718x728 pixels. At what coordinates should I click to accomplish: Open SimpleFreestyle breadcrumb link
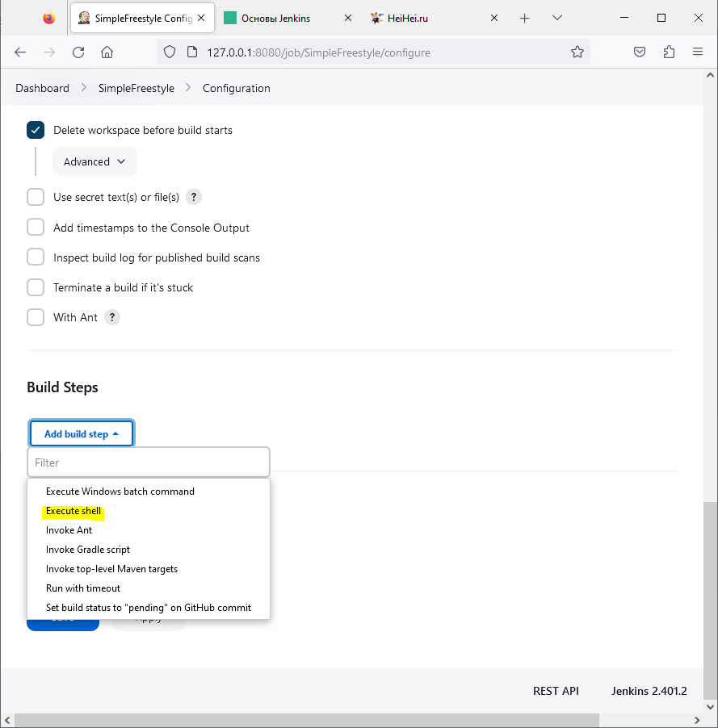point(136,88)
